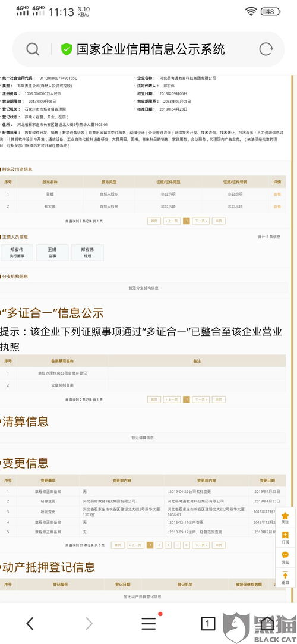Viewport: 297px width, 644px height.
Task: Click the “多证合一”信息公示 heading
Action: (52, 313)
